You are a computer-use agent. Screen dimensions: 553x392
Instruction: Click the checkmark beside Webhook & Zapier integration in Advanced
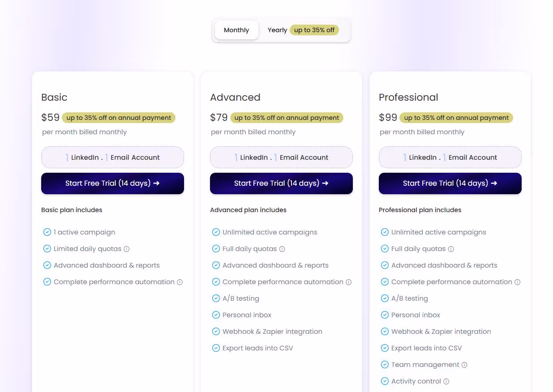[216, 331]
